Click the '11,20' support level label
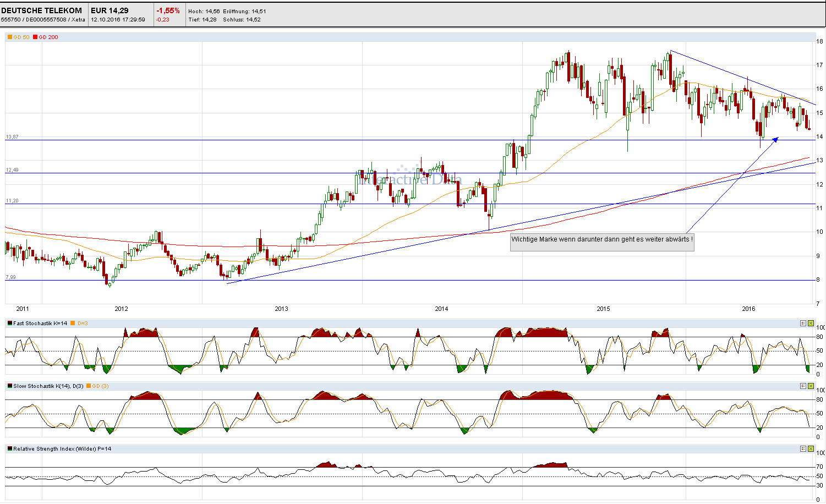826x504 pixels. coord(12,201)
